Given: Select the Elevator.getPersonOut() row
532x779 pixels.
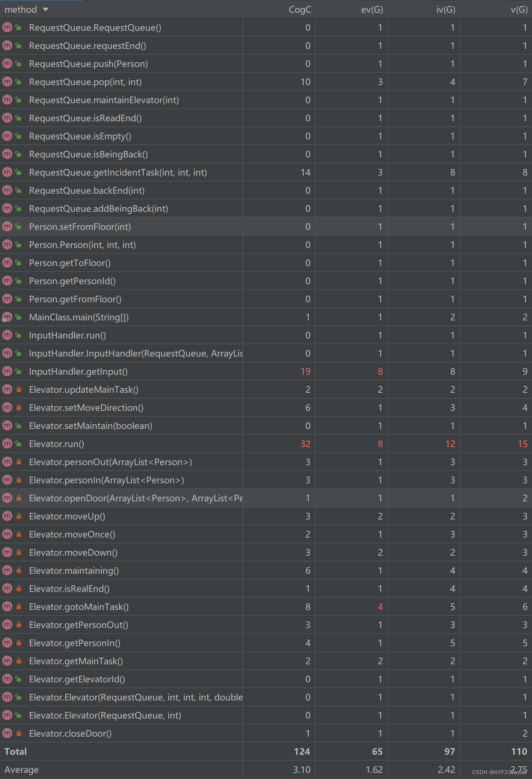Looking at the screenshot, I should pyautogui.click(x=266, y=625).
